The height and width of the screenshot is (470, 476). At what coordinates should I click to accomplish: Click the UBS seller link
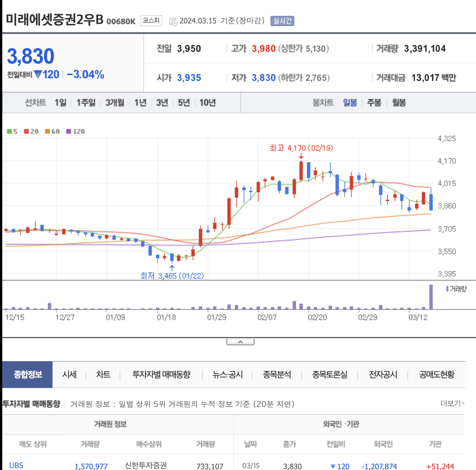[x=16, y=465]
